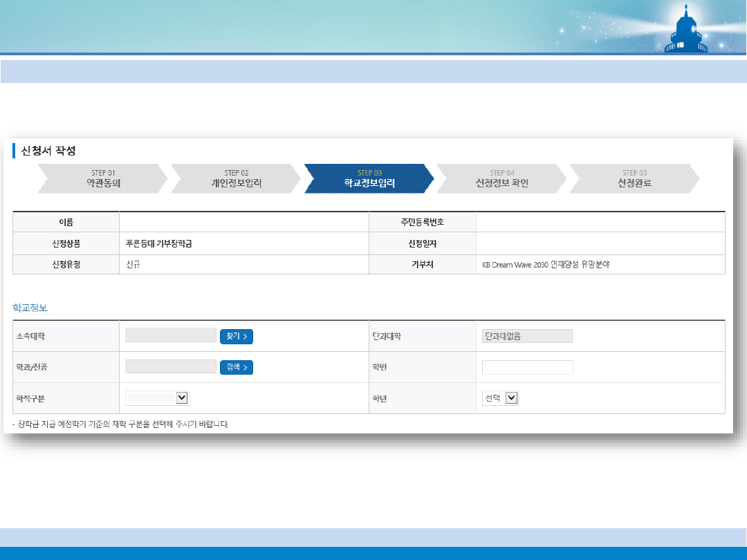Click the 학교정보 section title

pyautogui.click(x=30, y=306)
